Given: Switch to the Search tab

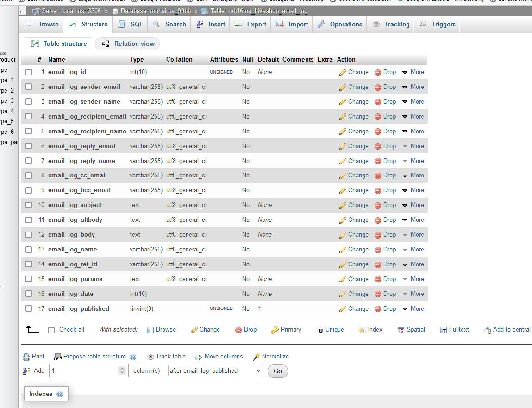Looking at the screenshot, I should [x=169, y=25].
